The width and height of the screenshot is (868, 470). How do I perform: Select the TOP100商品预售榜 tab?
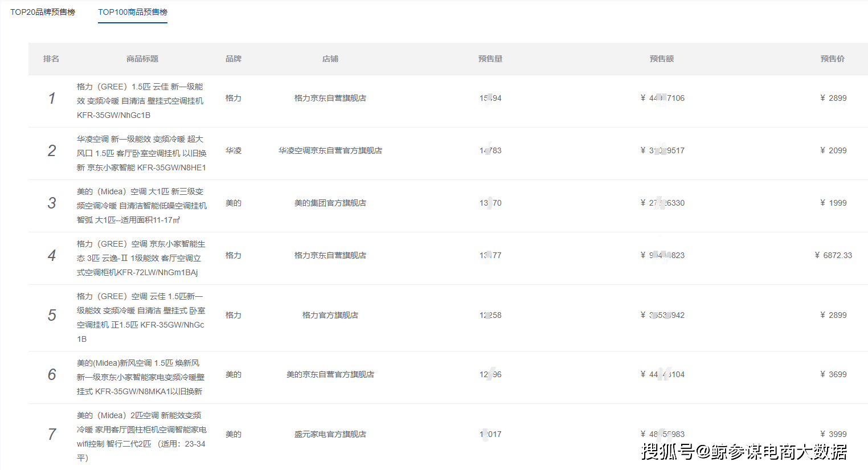(x=133, y=12)
